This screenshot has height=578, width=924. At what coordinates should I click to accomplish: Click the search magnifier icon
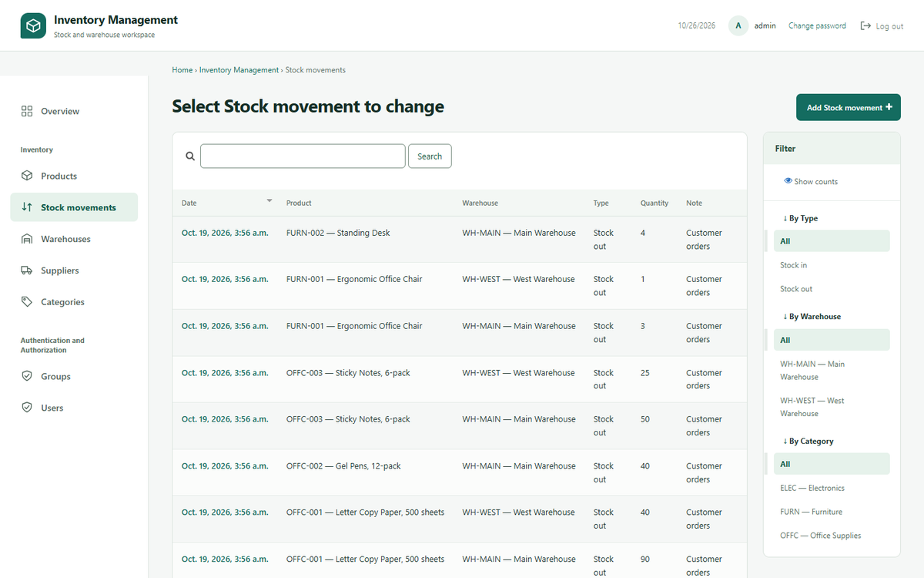coord(190,156)
